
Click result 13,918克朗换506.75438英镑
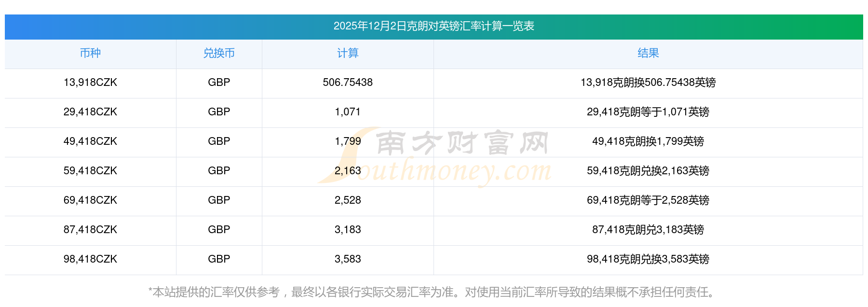pyautogui.click(x=648, y=83)
